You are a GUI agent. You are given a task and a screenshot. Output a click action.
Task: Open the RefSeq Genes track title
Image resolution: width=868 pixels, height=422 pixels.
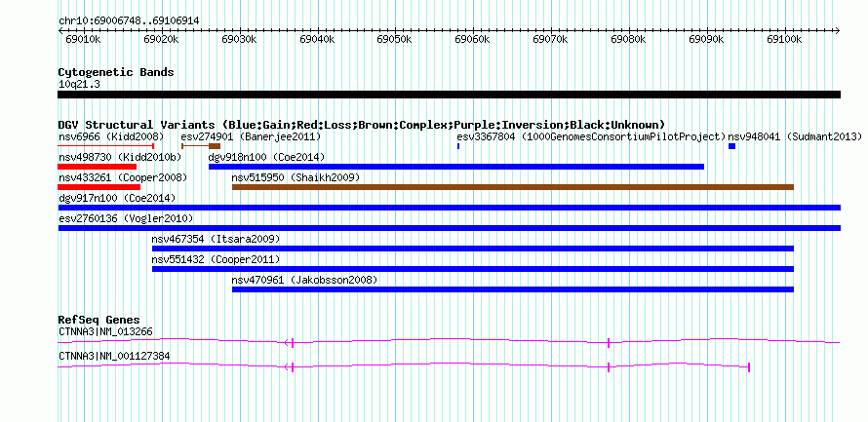click(x=99, y=321)
